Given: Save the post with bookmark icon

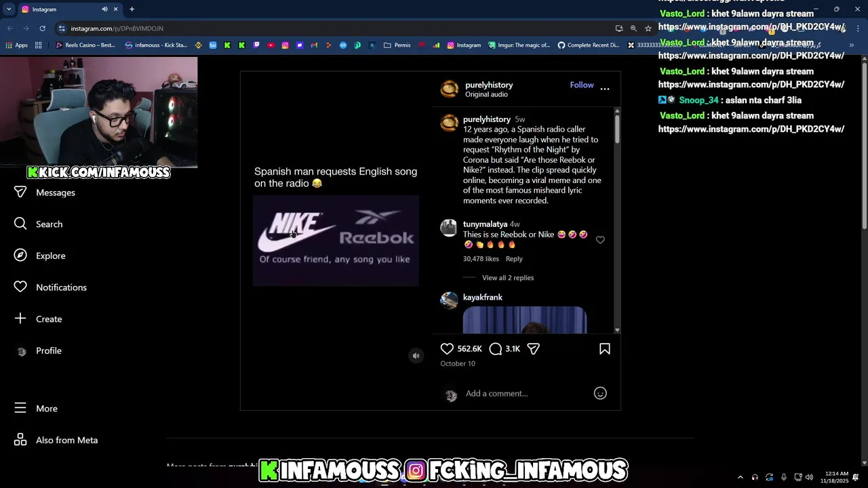Looking at the screenshot, I should pyautogui.click(x=605, y=348).
